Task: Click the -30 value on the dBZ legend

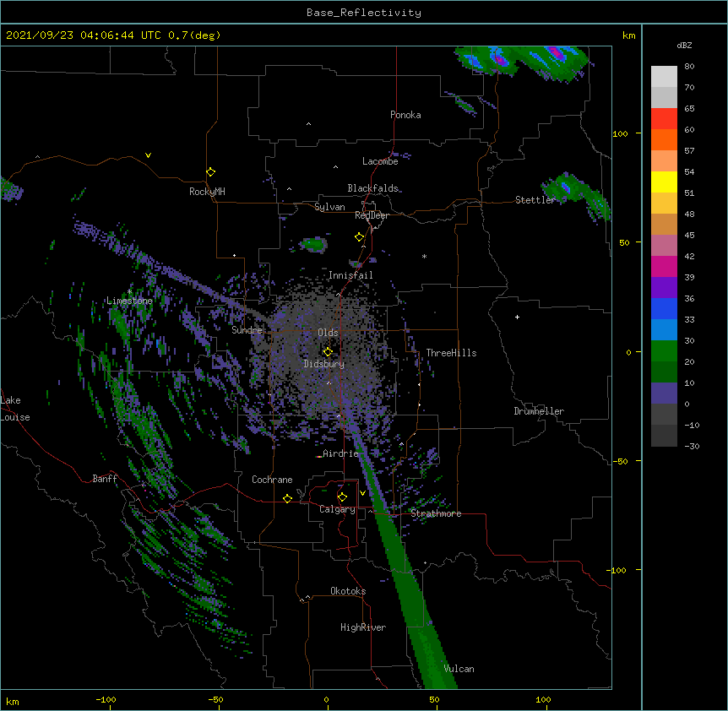Action: (x=692, y=446)
